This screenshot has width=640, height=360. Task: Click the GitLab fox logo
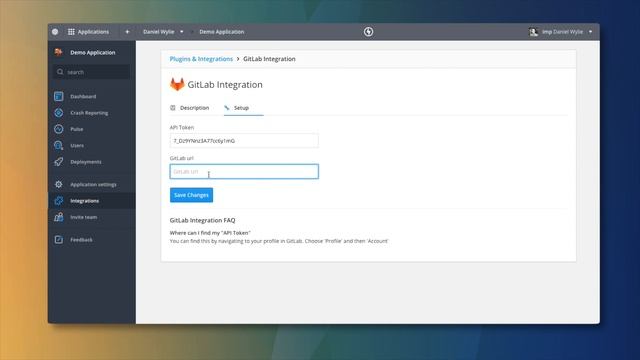coord(177,84)
